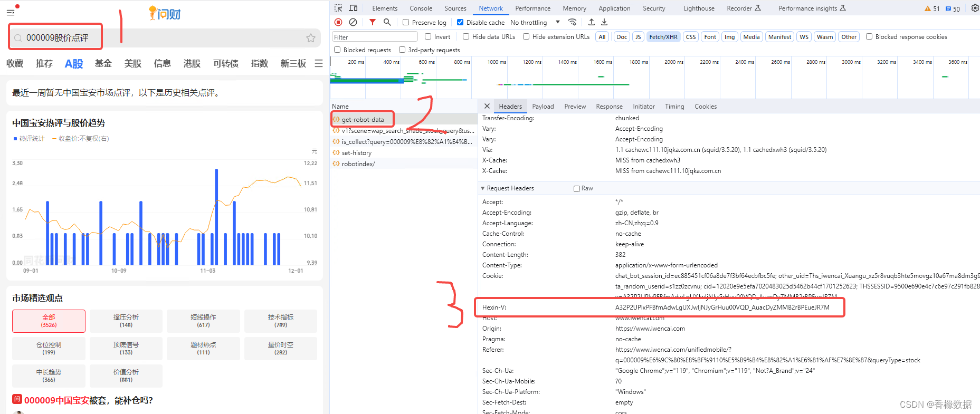Enable Blocked requests checkbox
The height and width of the screenshot is (414, 980).
point(337,50)
